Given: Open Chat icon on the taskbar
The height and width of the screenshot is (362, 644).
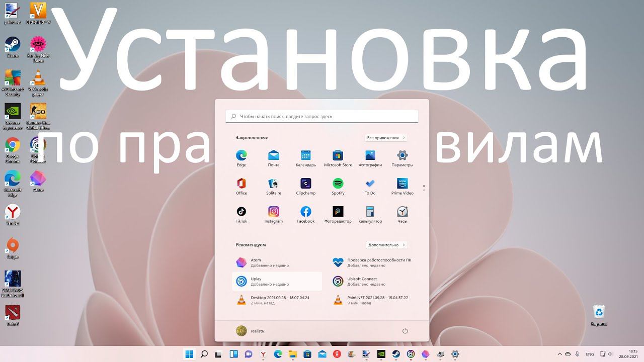Looking at the screenshot, I should 248,354.
